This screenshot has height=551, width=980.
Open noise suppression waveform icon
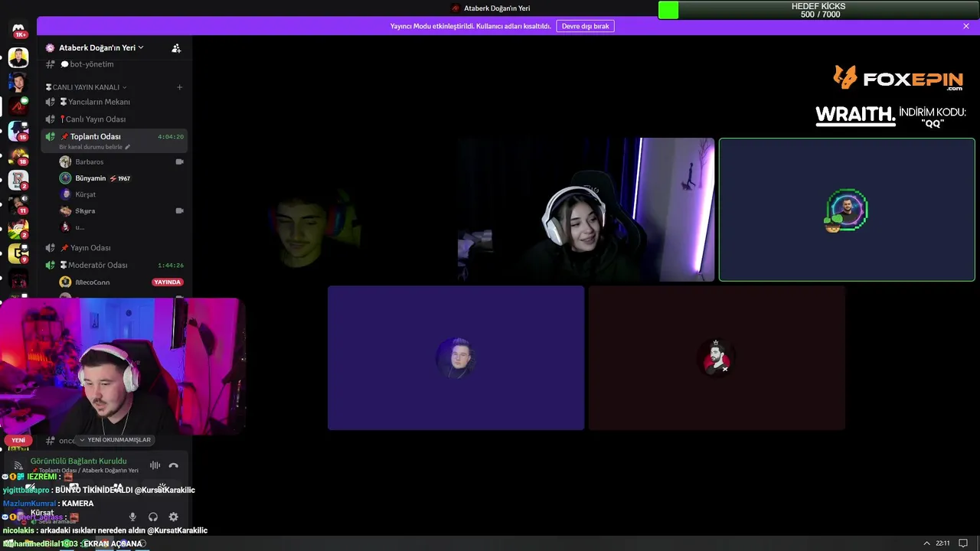pos(155,465)
